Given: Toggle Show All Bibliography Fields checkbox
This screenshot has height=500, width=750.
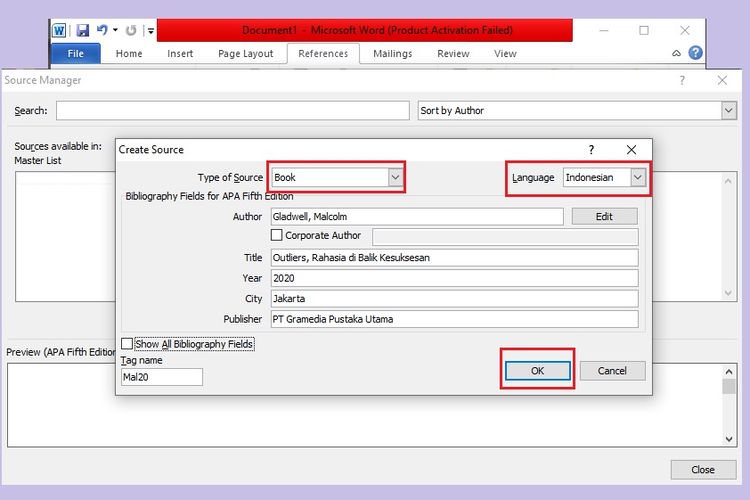Looking at the screenshot, I should coord(127,344).
